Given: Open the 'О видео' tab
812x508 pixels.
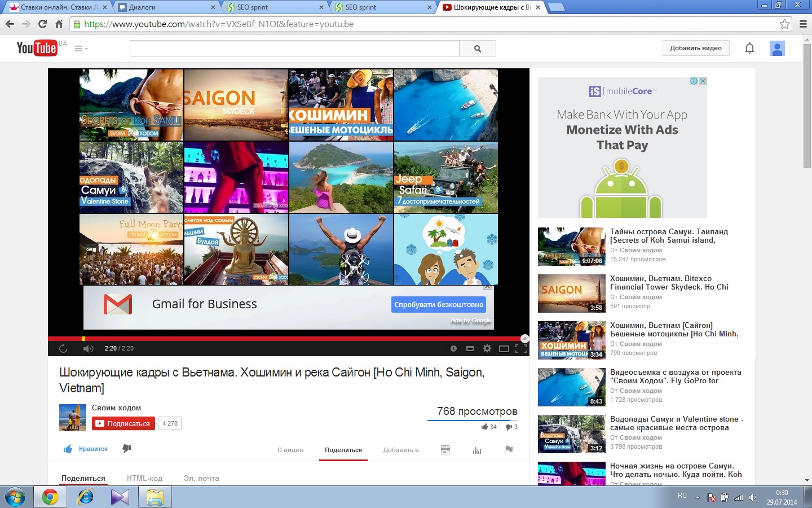Looking at the screenshot, I should click(x=290, y=450).
